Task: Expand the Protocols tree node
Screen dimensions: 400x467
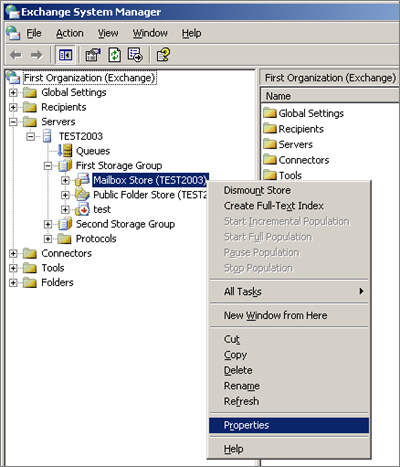Action: pyautogui.click(x=48, y=239)
